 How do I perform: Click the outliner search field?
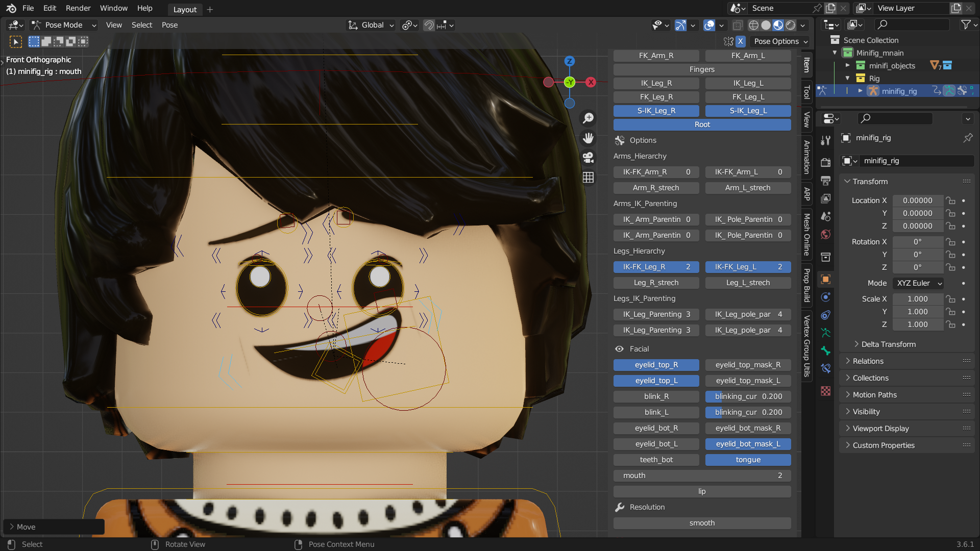(x=912, y=24)
